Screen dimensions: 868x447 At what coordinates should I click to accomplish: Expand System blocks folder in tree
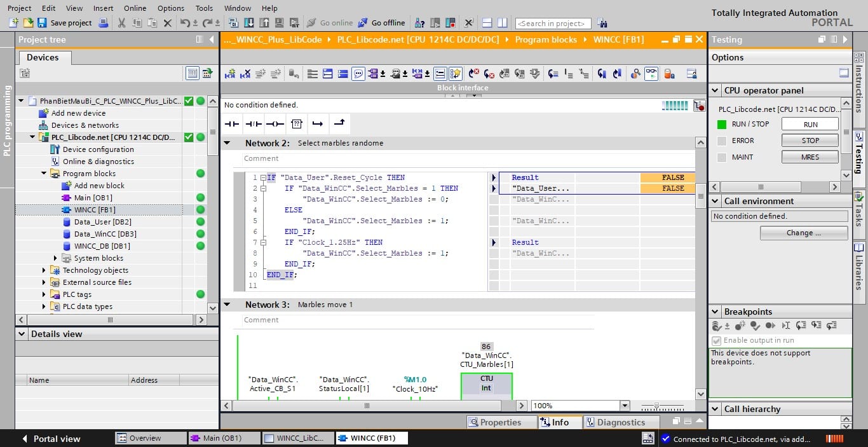tap(55, 258)
